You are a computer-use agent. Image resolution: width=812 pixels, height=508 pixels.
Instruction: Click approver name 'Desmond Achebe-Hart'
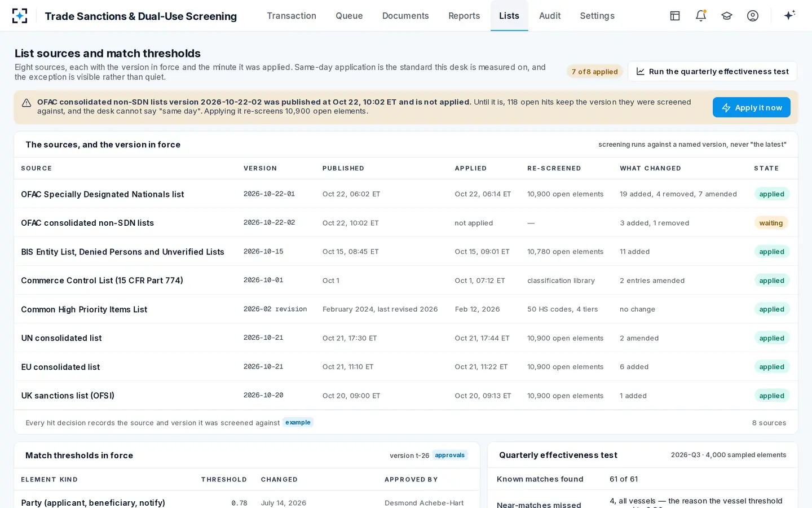[424, 503]
